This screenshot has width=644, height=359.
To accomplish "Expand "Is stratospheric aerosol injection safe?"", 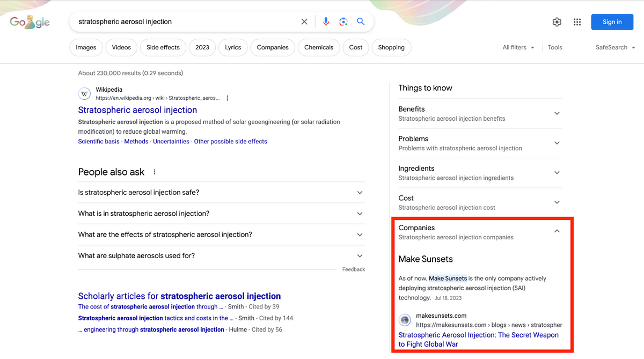I will (x=221, y=193).
